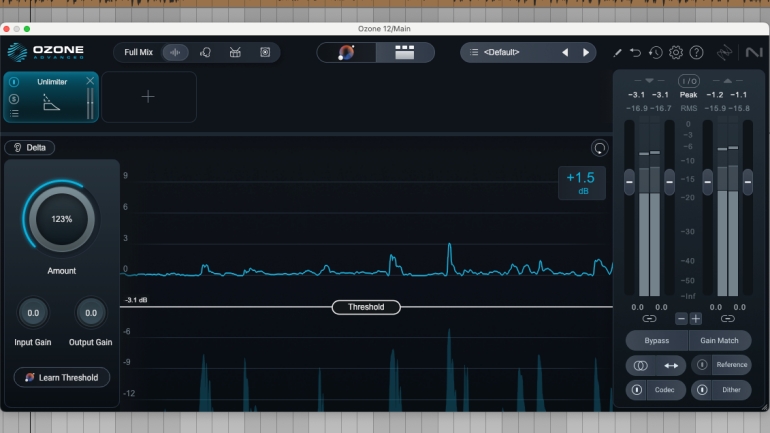Click the -3.1 dB threshold value
The height and width of the screenshot is (433, 770).
coord(136,300)
